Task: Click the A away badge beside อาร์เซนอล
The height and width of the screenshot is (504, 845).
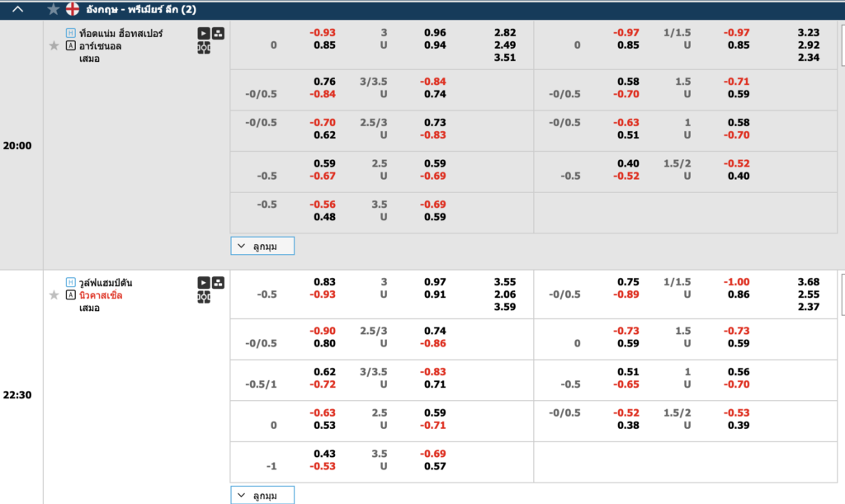Action: [x=71, y=45]
